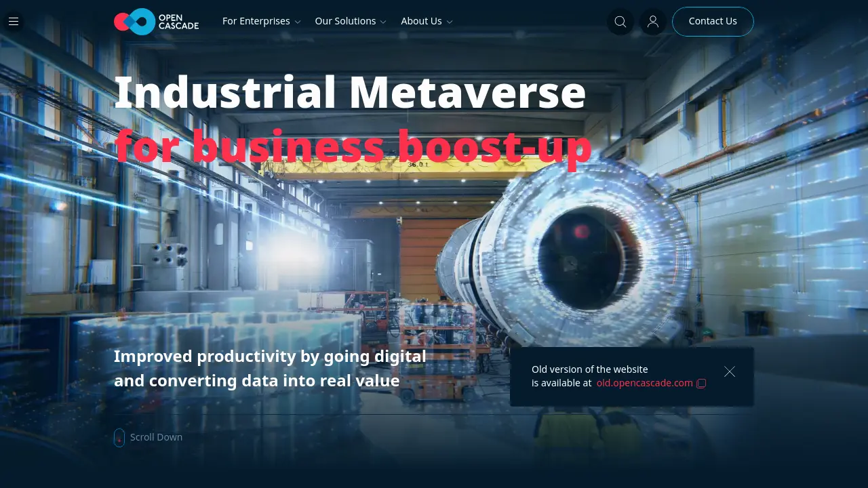Image resolution: width=868 pixels, height=488 pixels.
Task: Dismiss the old website notice
Action: (730, 371)
